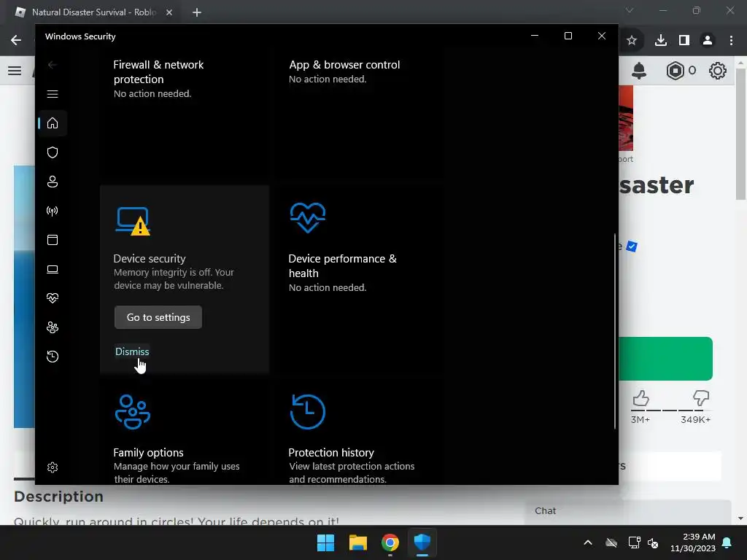The width and height of the screenshot is (747, 560).
Task: Open File Explorer from taskbar
Action: [357, 542]
